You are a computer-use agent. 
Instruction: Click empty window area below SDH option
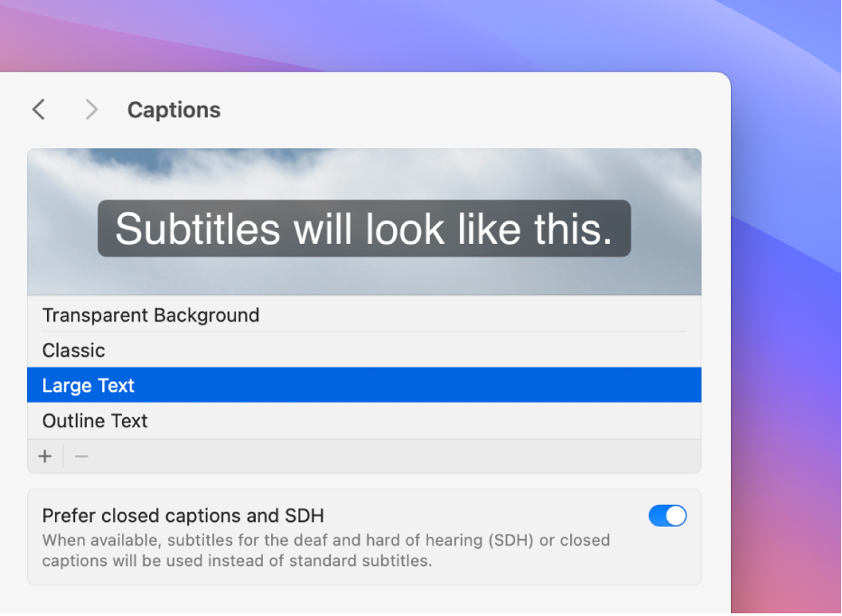361,600
